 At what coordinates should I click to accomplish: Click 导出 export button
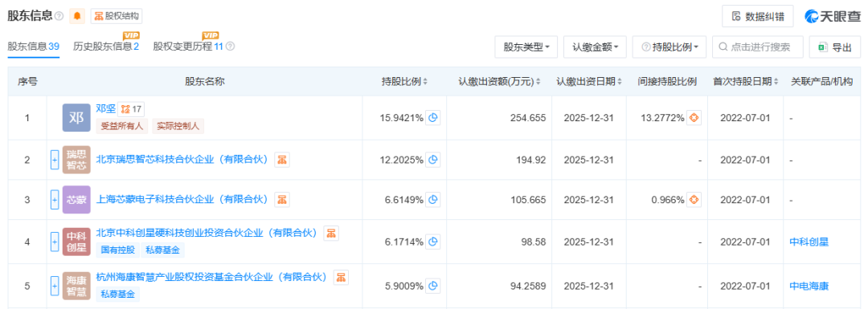(x=835, y=47)
